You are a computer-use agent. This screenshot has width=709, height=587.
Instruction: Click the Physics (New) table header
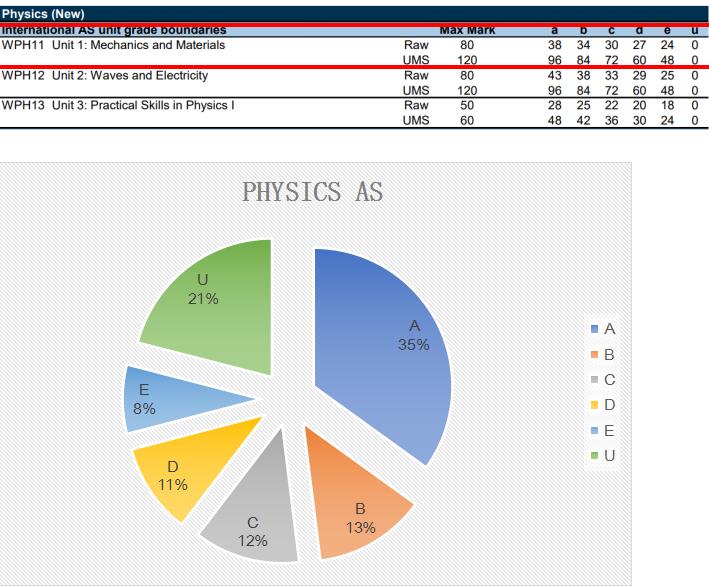[x=43, y=14]
